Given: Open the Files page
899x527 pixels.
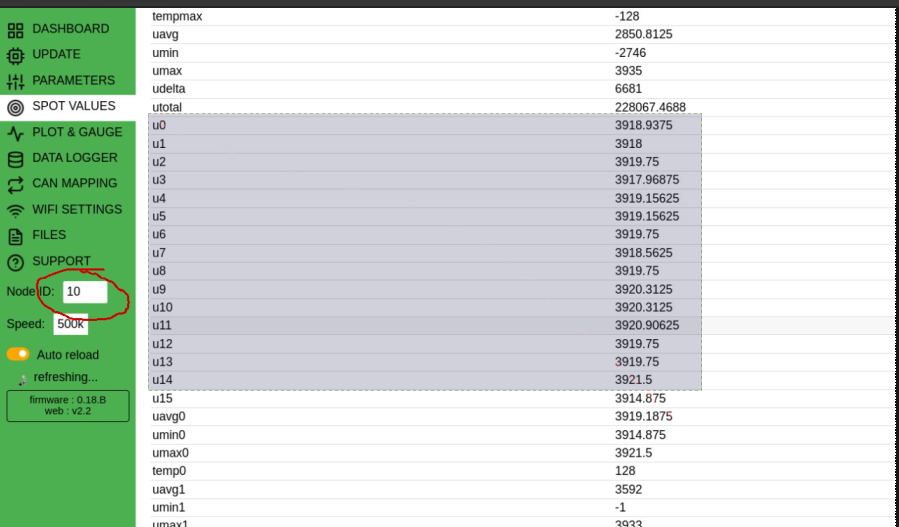Looking at the screenshot, I should [49, 235].
